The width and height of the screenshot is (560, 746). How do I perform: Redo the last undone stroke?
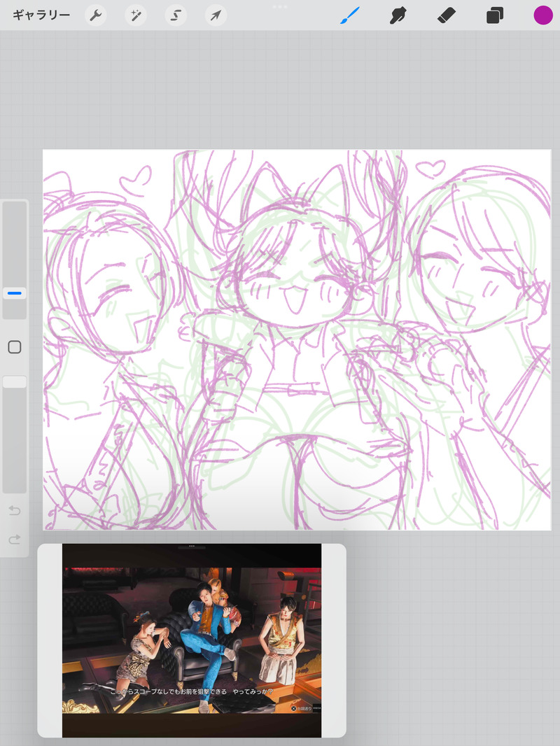click(x=14, y=539)
